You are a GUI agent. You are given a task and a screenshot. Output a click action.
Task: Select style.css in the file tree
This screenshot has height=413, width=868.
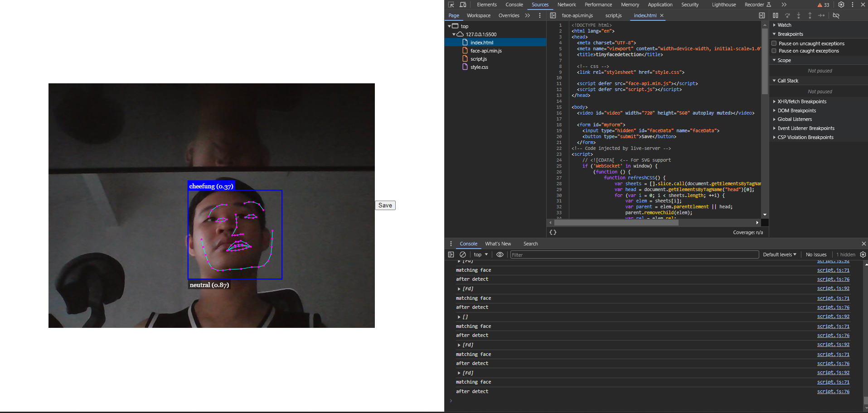pyautogui.click(x=479, y=67)
